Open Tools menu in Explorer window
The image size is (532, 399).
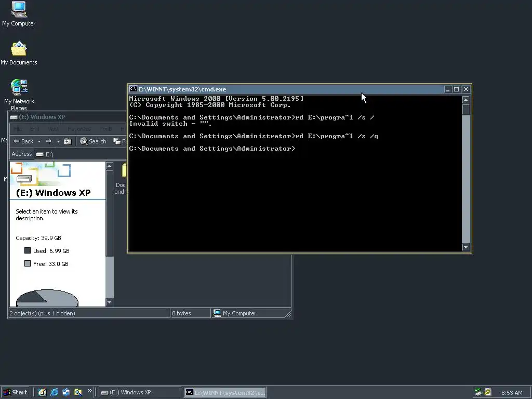pos(106,129)
